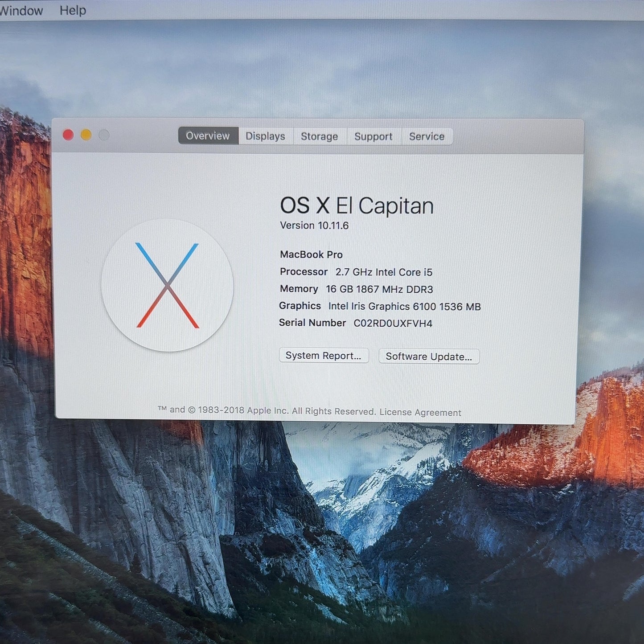This screenshot has width=644, height=644.
Task: Open the License Agreement link
Action: [420, 412]
